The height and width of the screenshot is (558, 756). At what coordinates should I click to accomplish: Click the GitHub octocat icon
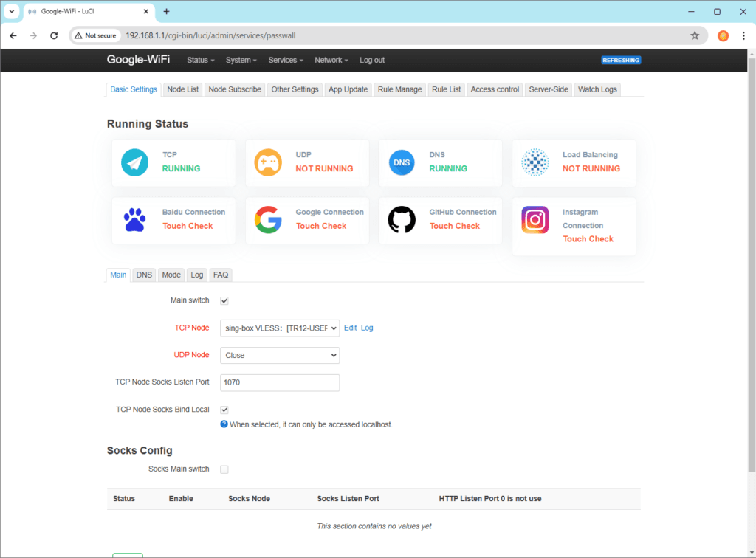tap(402, 220)
